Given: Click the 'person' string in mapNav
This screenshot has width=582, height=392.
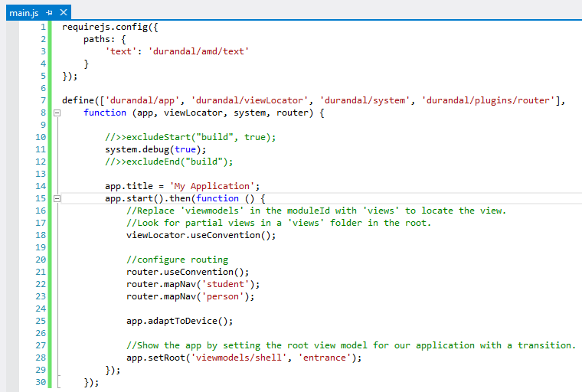Looking at the screenshot, I should click(x=223, y=296).
